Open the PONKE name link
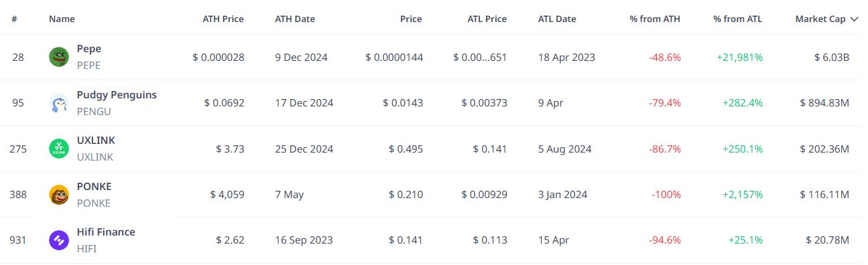 [95, 187]
